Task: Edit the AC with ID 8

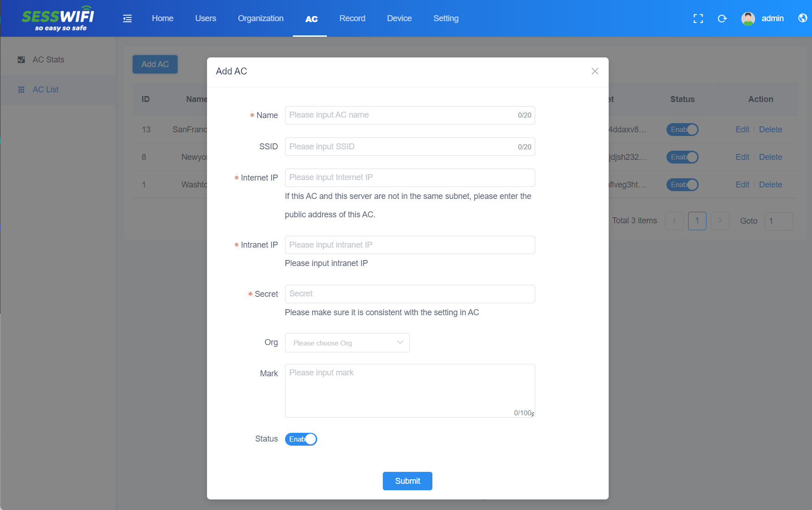Action: 742,157
